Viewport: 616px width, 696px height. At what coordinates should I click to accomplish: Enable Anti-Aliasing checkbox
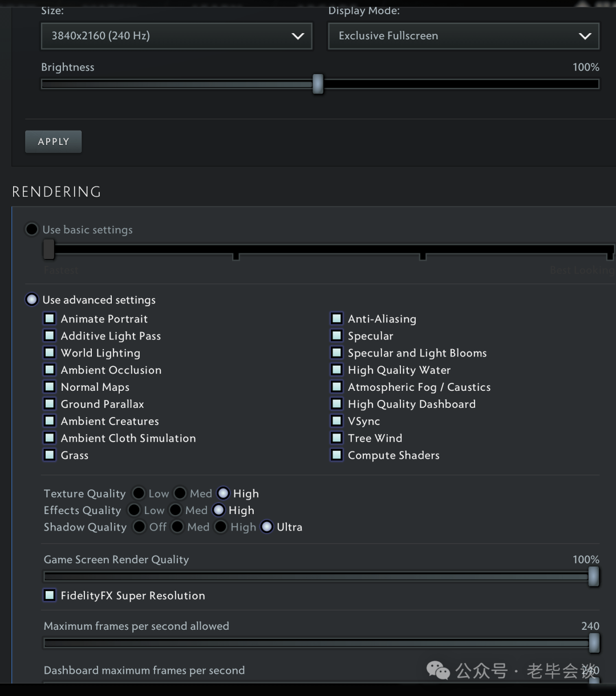[x=337, y=318]
